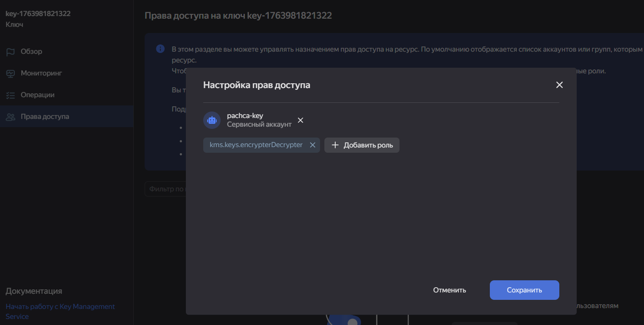Click the Мониторинг chart icon in sidebar
The width and height of the screenshot is (644, 325).
[x=10, y=73]
